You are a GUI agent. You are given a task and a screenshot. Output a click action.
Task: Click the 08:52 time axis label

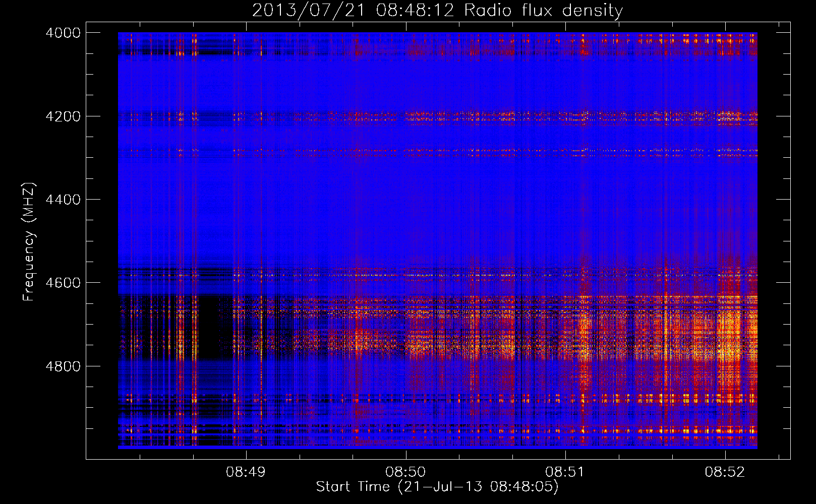point(725,472)
